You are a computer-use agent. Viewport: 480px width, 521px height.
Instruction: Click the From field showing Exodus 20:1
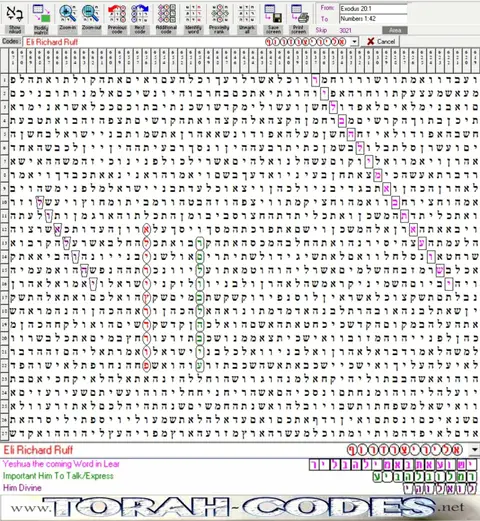(x=373, y=9)
